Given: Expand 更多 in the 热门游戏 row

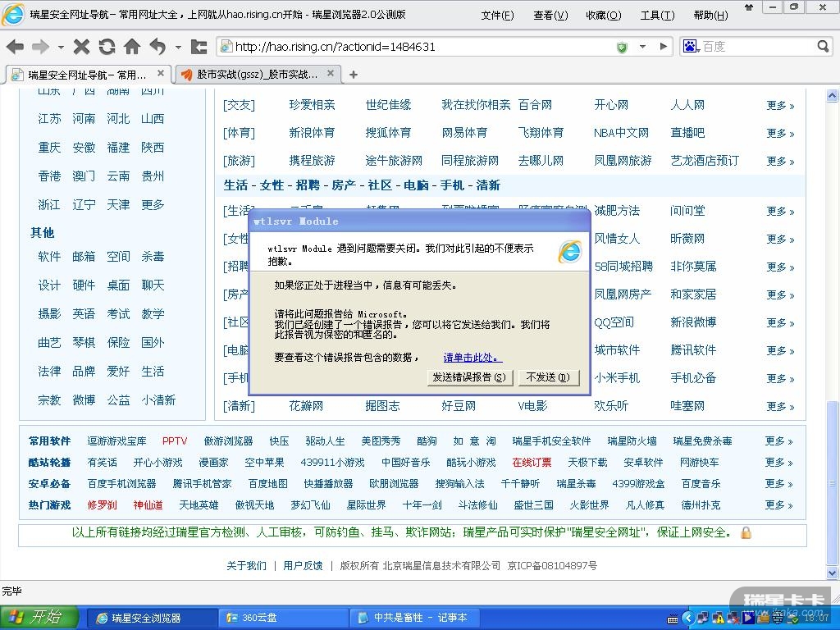Looking at the screenshot, I should point(779,505).
